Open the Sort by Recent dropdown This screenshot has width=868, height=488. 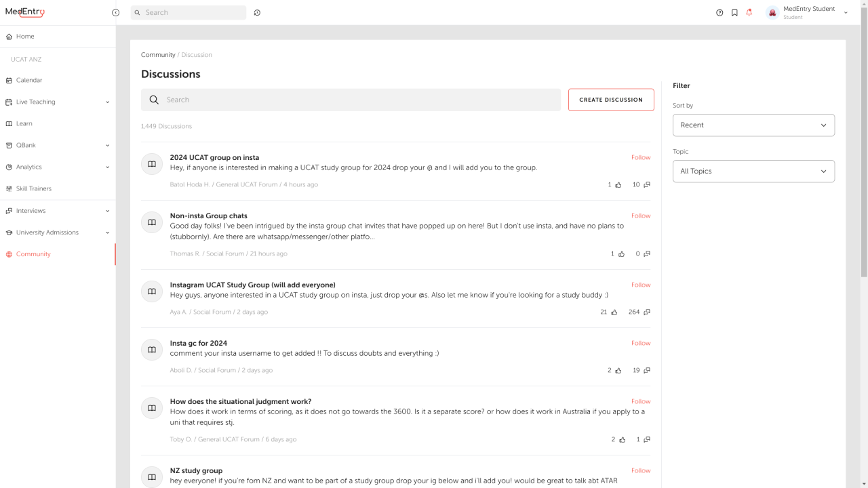click(x=753, y=125)
